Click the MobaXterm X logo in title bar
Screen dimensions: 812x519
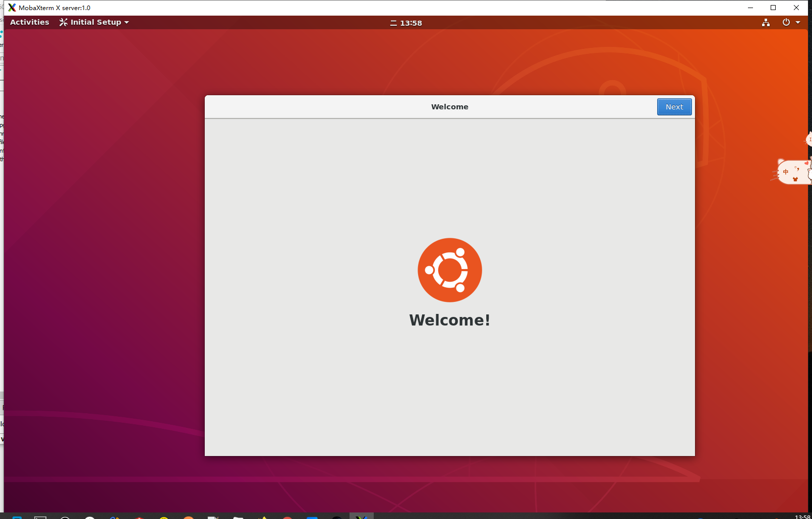click(12, 8)
